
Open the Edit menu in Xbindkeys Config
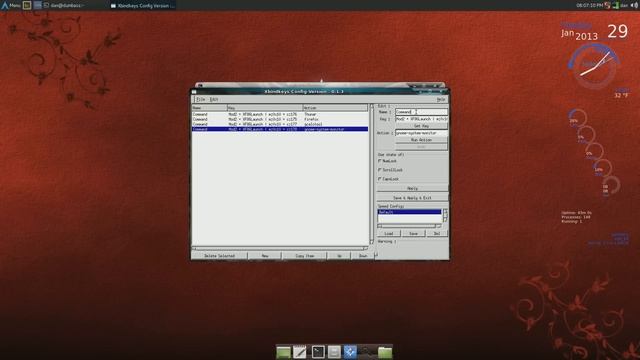coord(213,99)
